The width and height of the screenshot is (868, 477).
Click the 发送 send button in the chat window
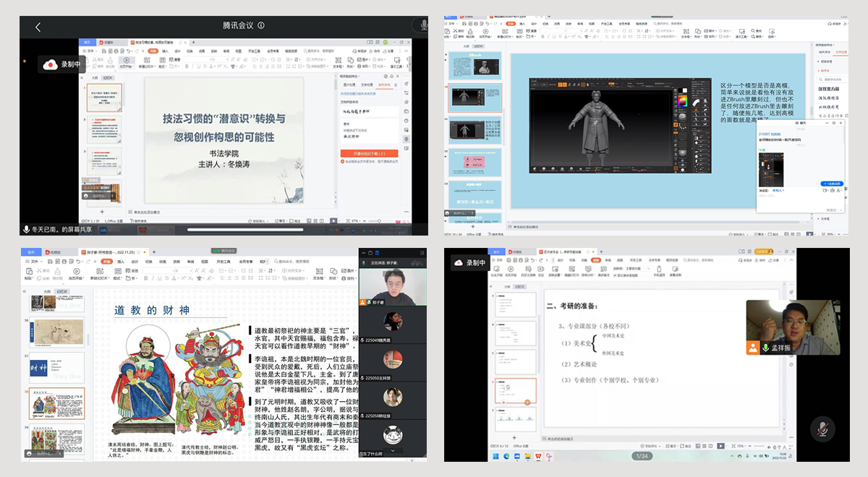pos(830,210)
